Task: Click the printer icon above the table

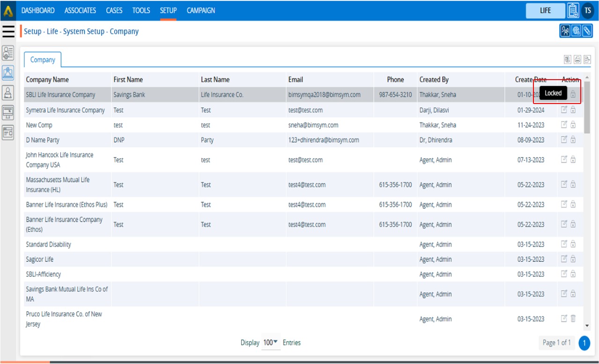Action: pyautogui.click(x=577, y=59)
